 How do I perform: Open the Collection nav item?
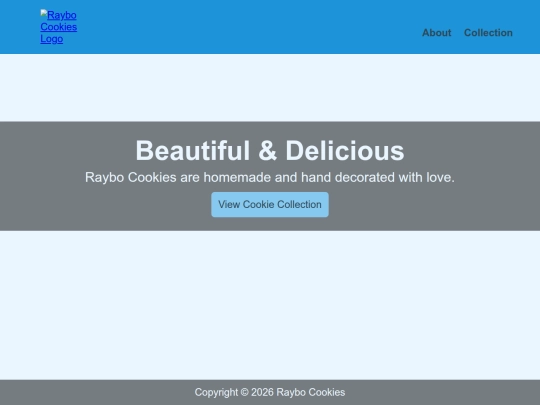pos(488,33)
